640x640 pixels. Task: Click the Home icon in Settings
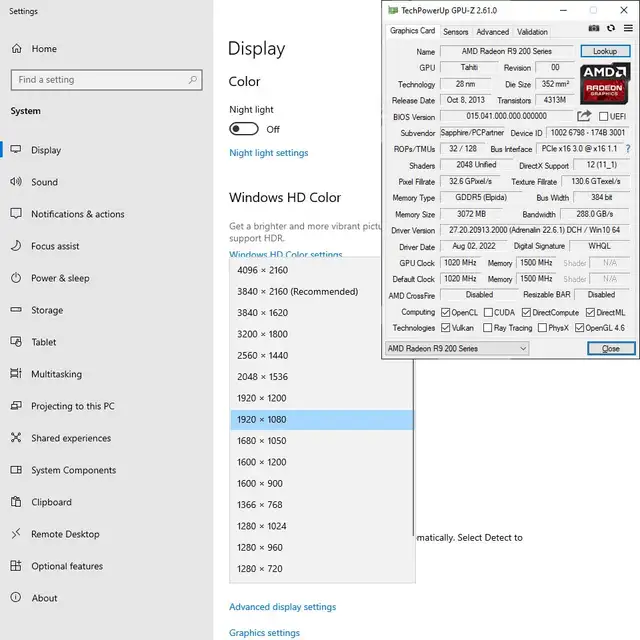(x=16, y=49)
